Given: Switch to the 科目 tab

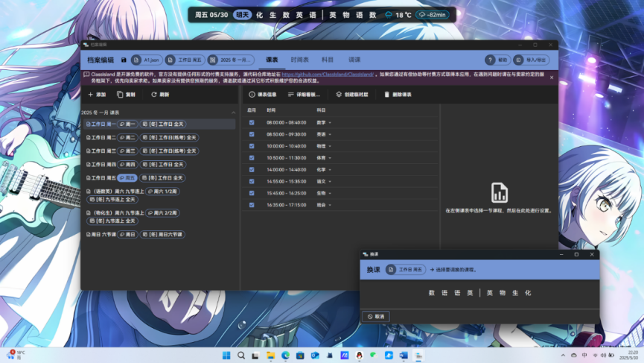Looking at the screenshot, I should [x=328, y=60].
